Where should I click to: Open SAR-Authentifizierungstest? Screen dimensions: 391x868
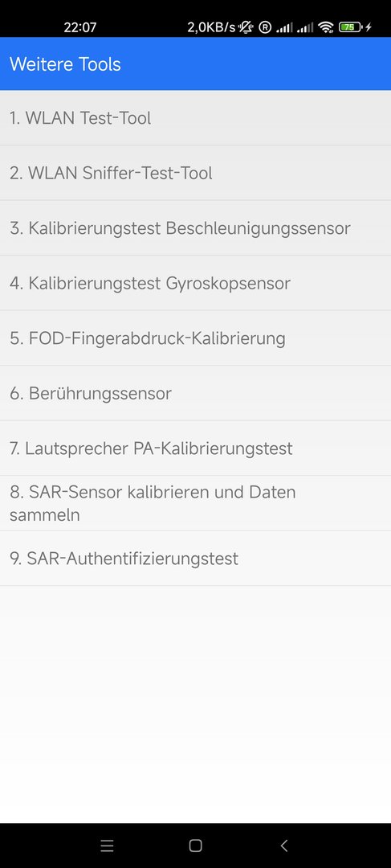[x=195, y=558]
